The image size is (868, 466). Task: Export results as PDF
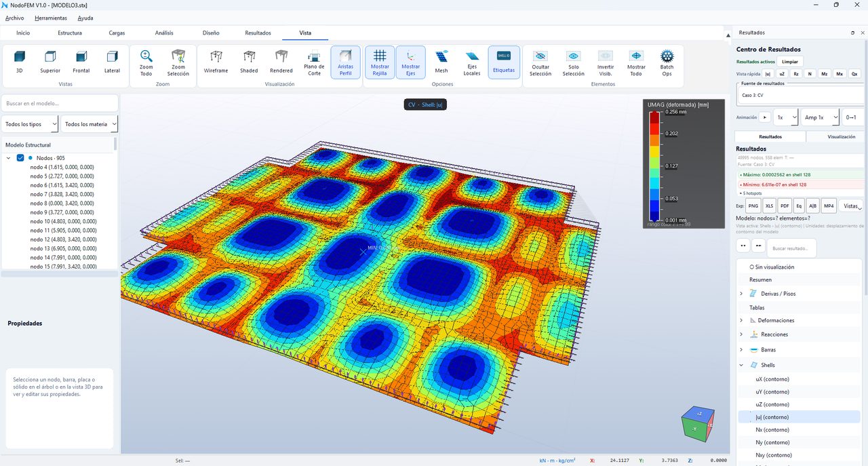[x=785, y=206]
